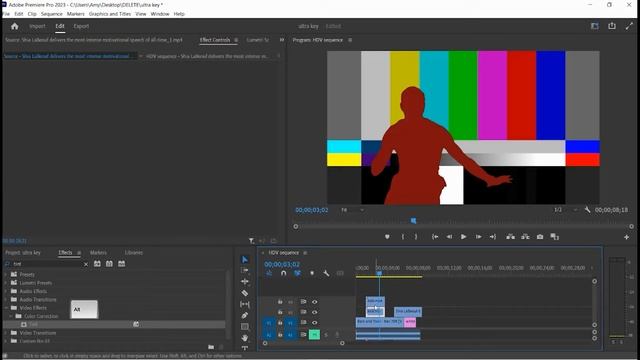Image resolution: width=640 pixels, height=360 pixels.
Task: Select the Razor tool
Action: coord(244,293)
